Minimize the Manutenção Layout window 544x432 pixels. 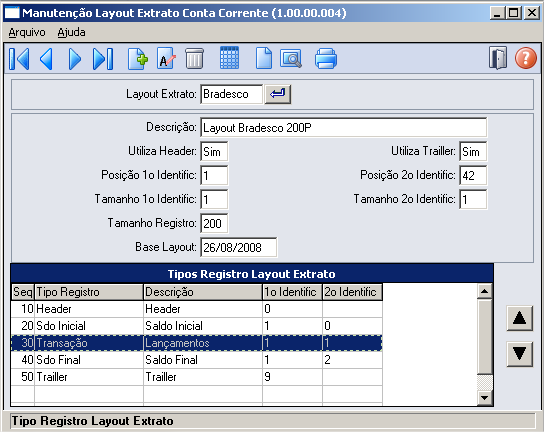click(x=498, y=13)
